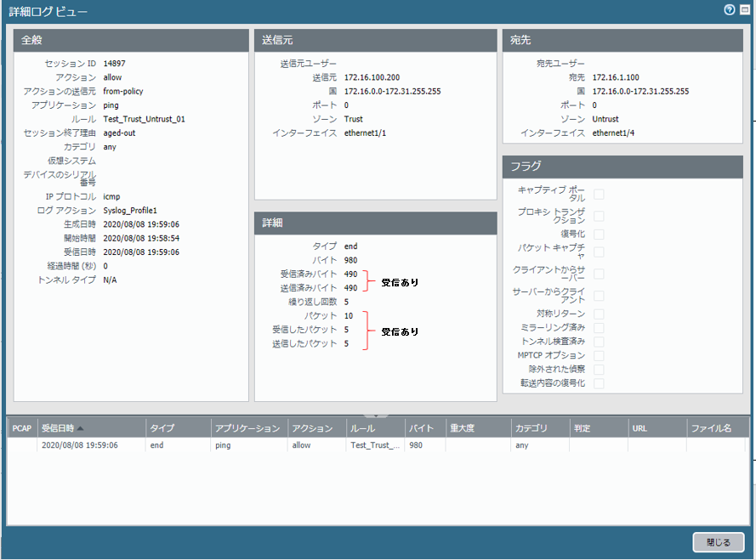The image size is (756, 560).
Task: Sort by 受信日時 column header
Action: coord(91,428)
